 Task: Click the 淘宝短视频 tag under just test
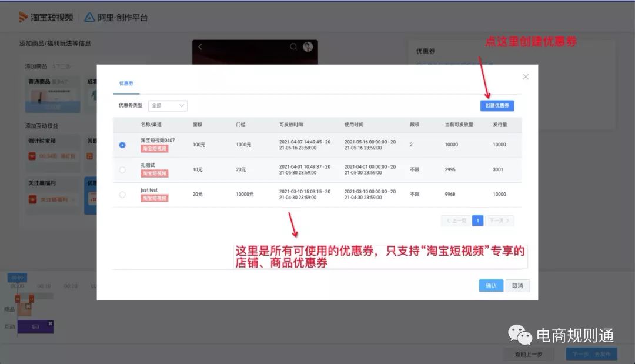154,198
